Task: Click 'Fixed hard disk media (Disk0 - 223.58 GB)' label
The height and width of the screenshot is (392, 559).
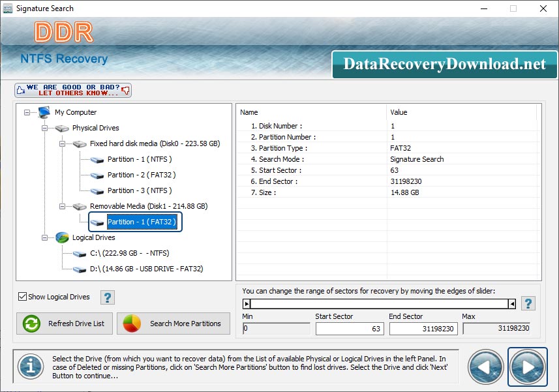Action: [155, 143]
